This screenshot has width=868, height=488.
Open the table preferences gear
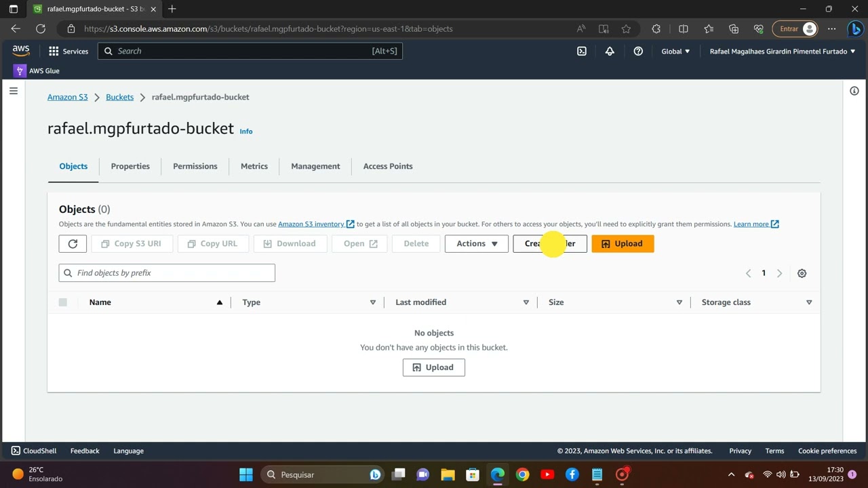802,273
